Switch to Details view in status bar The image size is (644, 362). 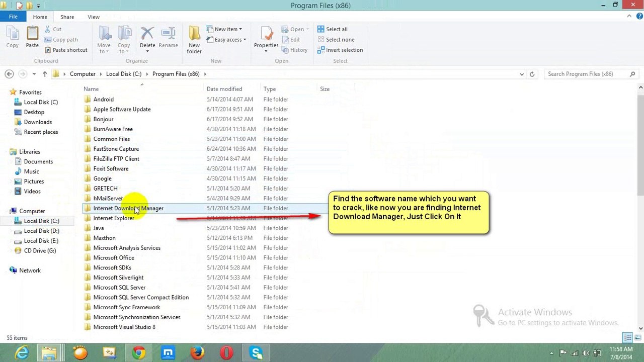click(x=627, y=337)
